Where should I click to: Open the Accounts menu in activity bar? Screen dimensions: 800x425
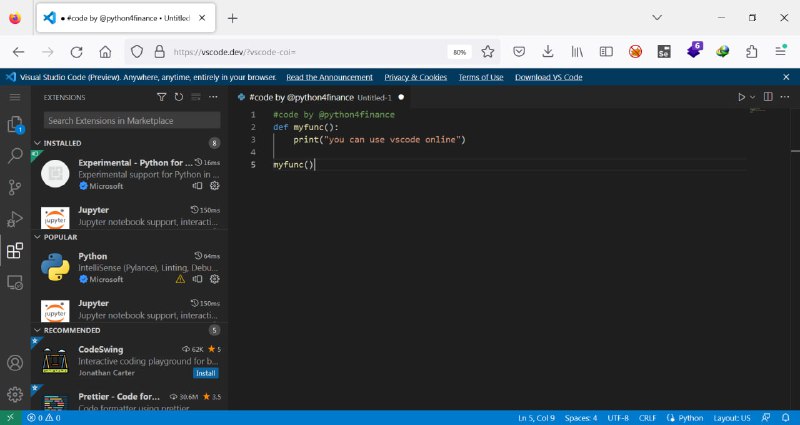(x=15, y=363)
